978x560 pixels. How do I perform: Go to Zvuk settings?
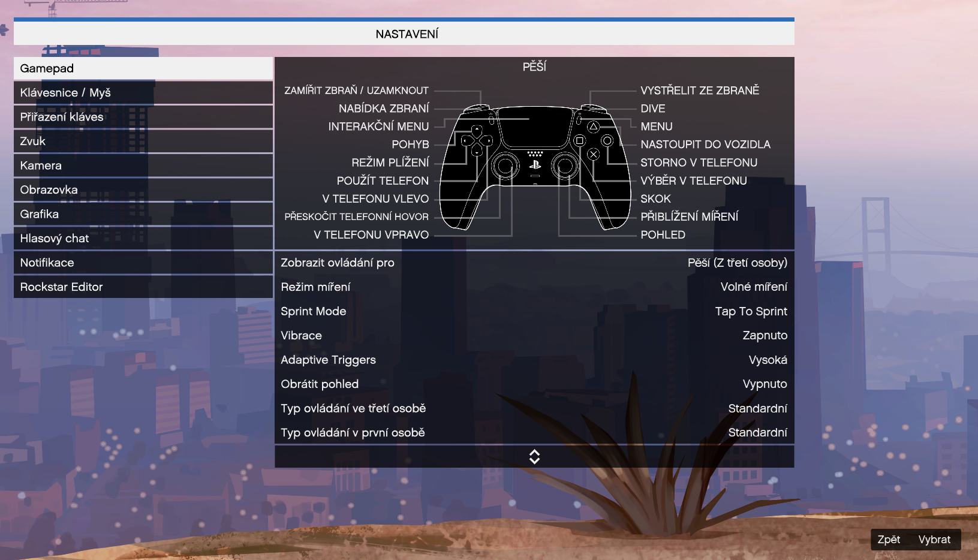[x=143, y=141]
